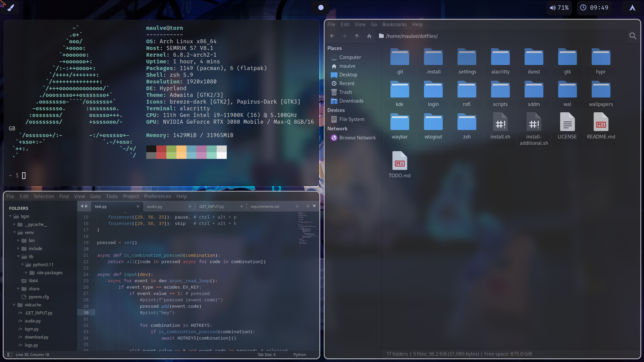
Task: Click the volume indicator in the top bar
Action: [559, 8]
